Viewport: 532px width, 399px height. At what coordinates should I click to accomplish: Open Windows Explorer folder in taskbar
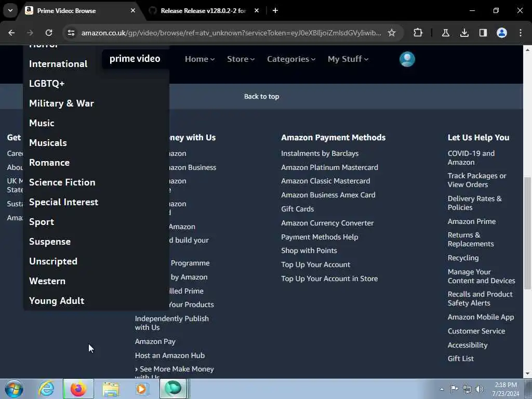pyautogui.click(x=111, y=389)
